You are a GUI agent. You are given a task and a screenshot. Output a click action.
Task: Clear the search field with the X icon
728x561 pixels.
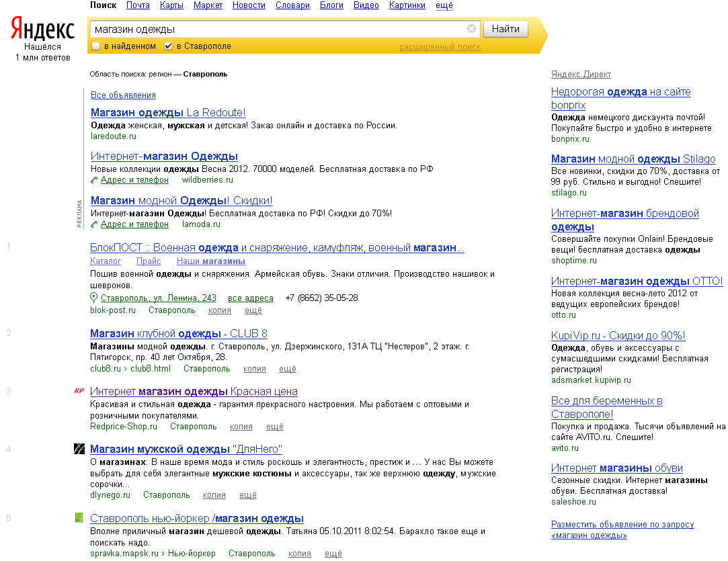pos(471,29)
